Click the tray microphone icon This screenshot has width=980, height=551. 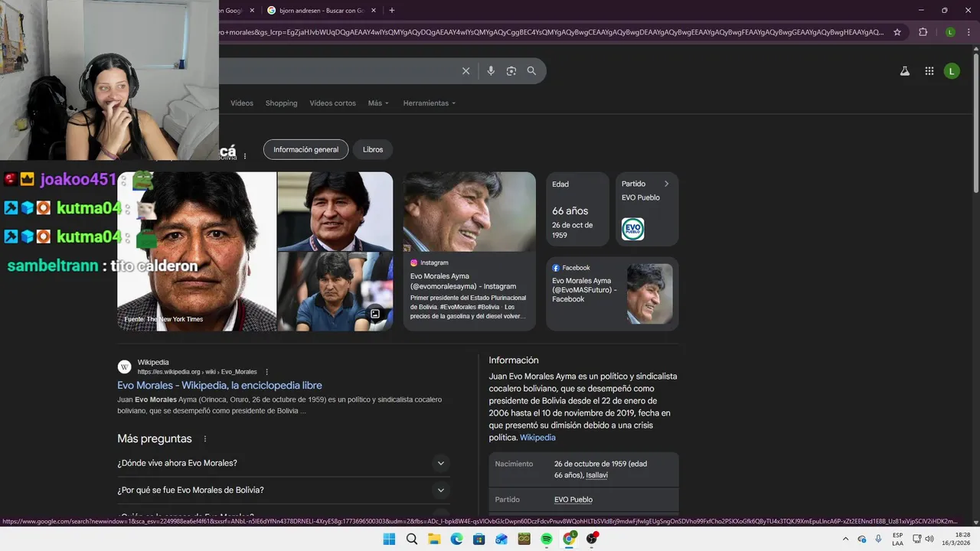pos(878,539)
